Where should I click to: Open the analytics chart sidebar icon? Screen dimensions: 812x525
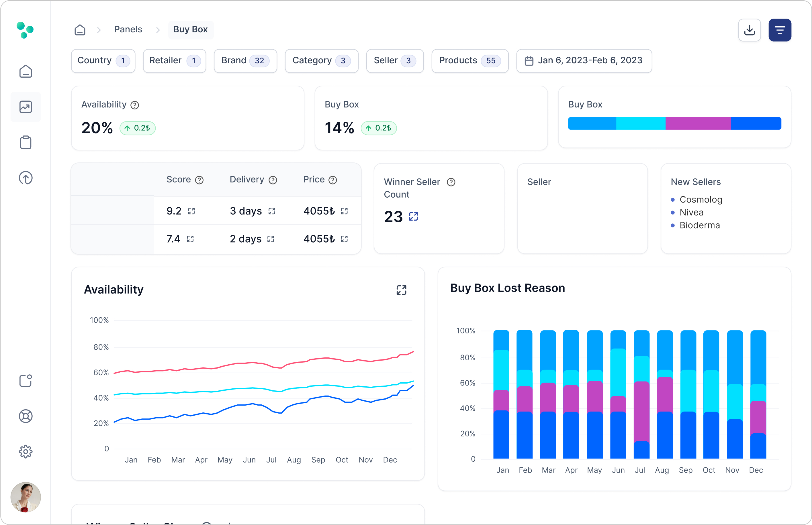click(26, 107)
